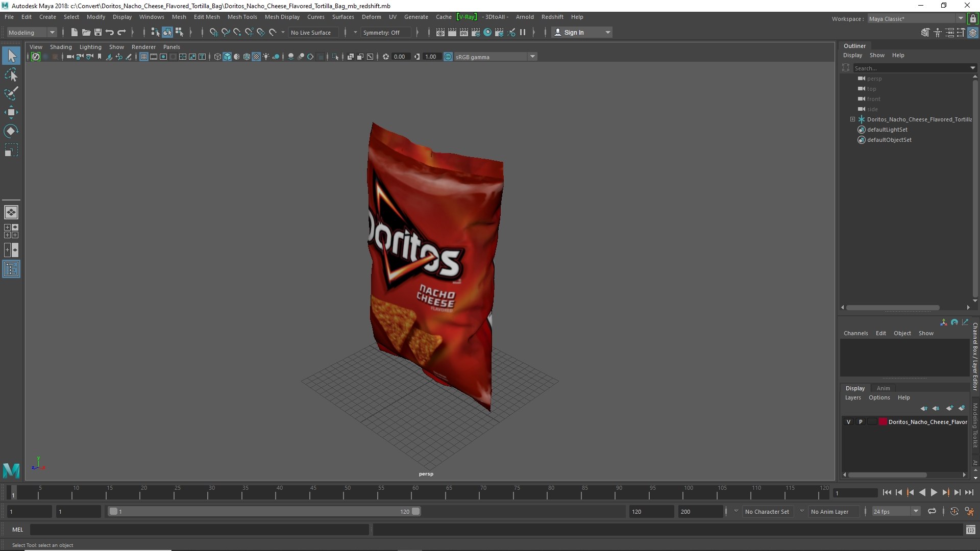The image size is (980, 551).
Task: Toggle viewport color management ON button
Action: coord(448,57)
